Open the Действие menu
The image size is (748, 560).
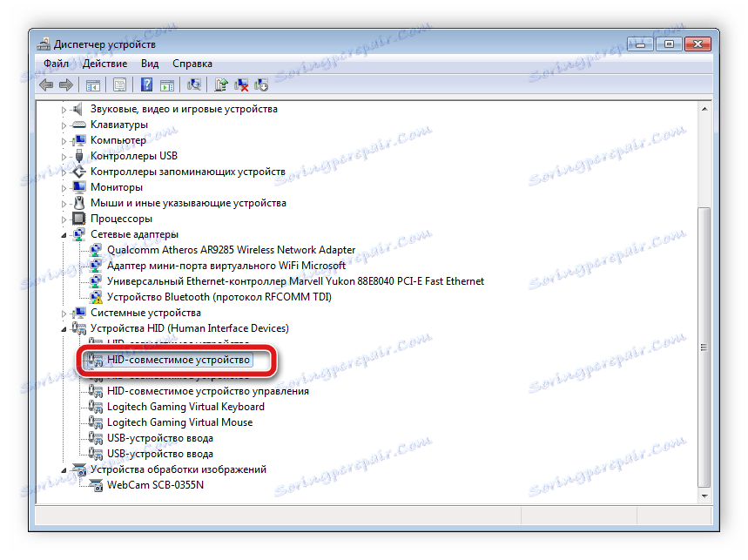105,64
